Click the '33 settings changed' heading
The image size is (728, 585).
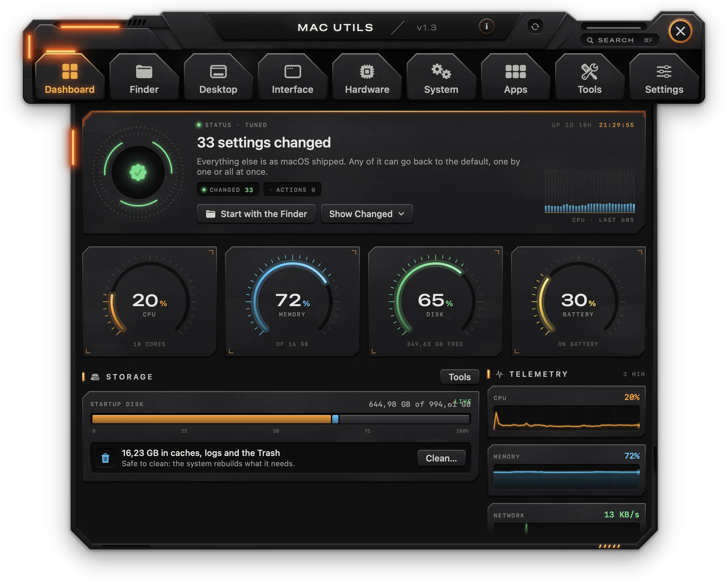(264, 143)
